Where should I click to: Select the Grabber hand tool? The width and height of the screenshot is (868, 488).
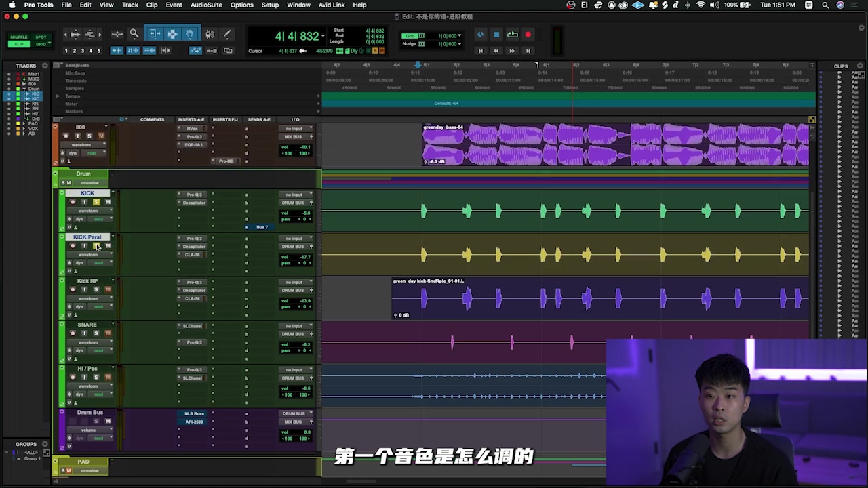tap(190, 33)
